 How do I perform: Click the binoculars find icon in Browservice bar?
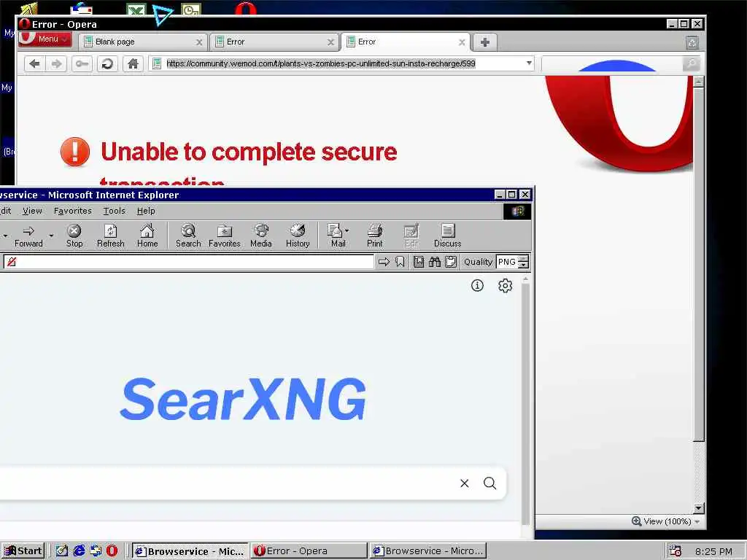coord(435,262)
